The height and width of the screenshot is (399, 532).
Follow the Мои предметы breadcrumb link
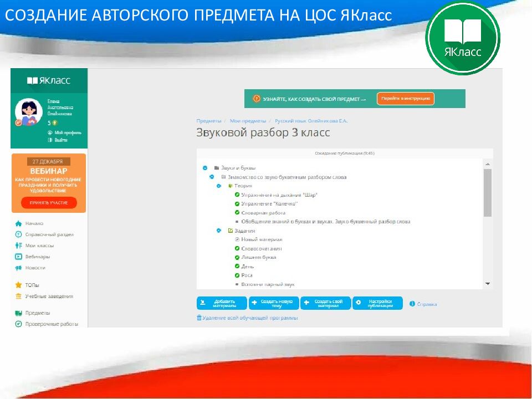(x=248, y=121)
